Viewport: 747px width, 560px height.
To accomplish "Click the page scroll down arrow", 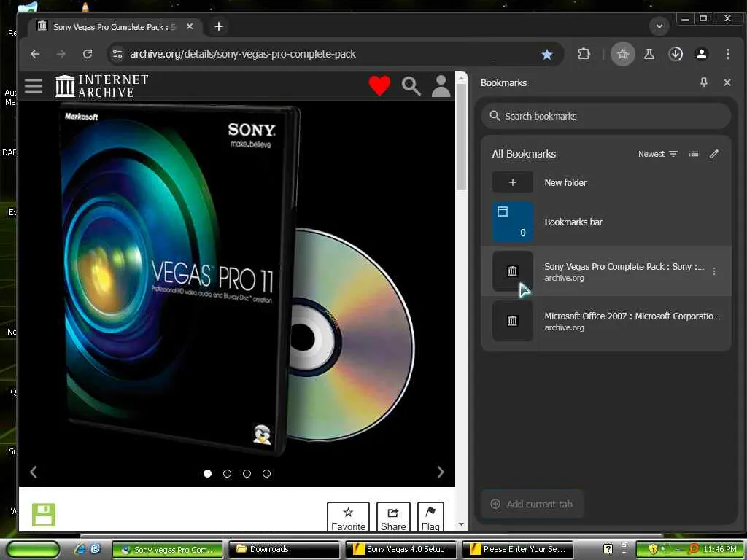I will (x=461, y=525).
